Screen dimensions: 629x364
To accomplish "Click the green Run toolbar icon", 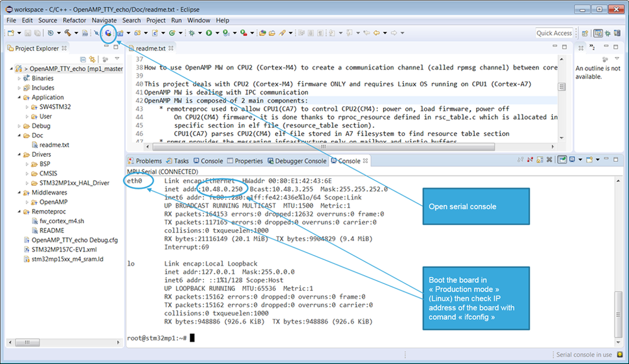I will coord(209,33).
